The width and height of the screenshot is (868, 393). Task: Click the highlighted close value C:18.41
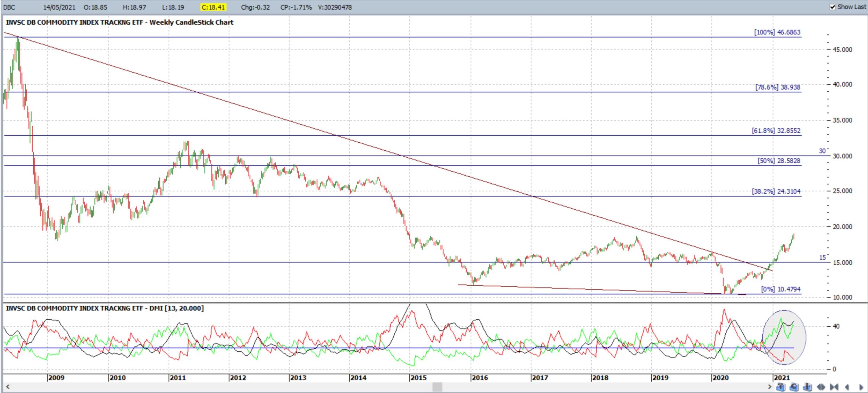pyautogui.click(x=214, y=7)
